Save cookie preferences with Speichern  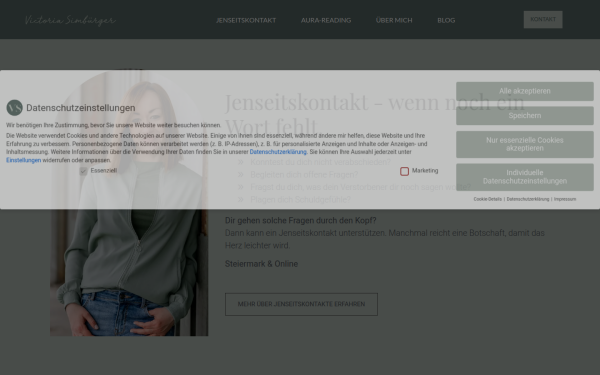[525, 116]
